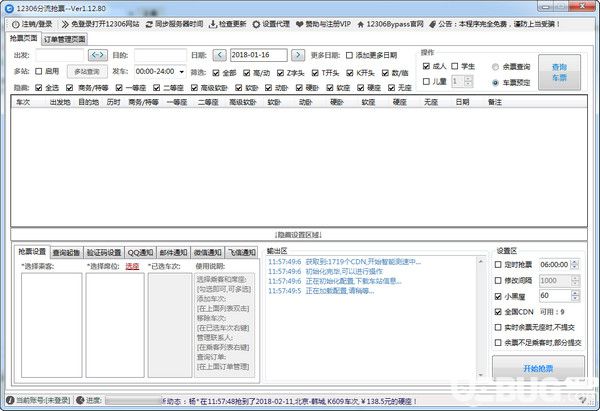The image size is (600, 411).
Task: Toggle the 小黑屋 checkbox
Action: [498, 296]
